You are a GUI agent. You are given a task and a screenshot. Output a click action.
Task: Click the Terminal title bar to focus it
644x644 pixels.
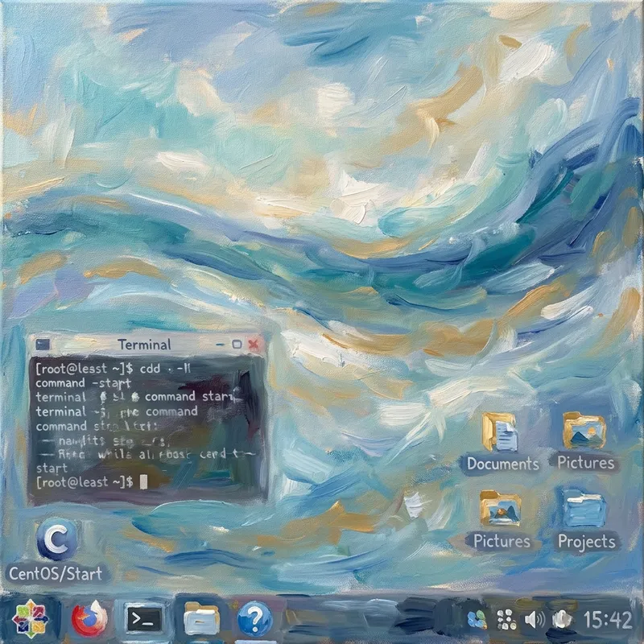[145, 344]
